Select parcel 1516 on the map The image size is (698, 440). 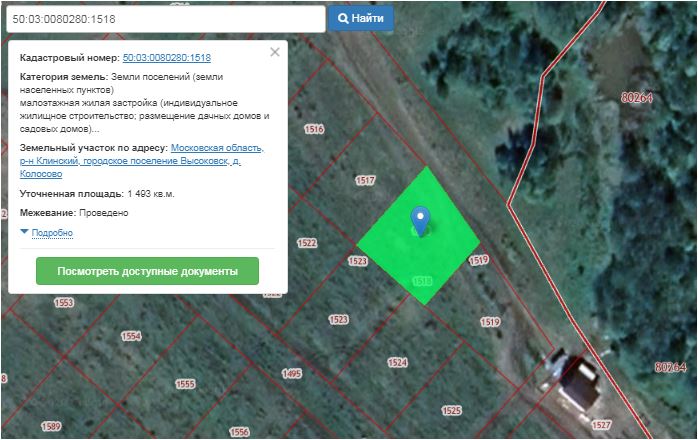(314, 130)
